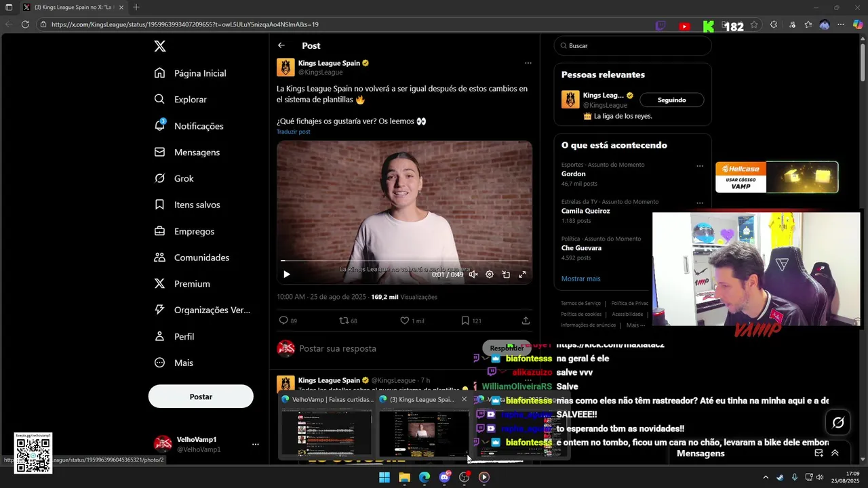Viewport: 868px width, 488px height.
Task: Open Empregos in sidebar
Action: [x=184, y=231]
